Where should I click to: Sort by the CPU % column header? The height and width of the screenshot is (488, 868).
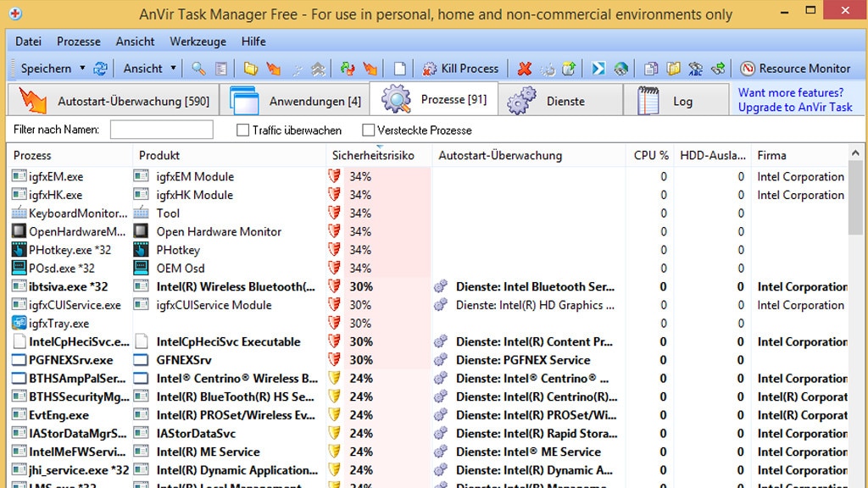pyautogui.click(x=650, y=156)
